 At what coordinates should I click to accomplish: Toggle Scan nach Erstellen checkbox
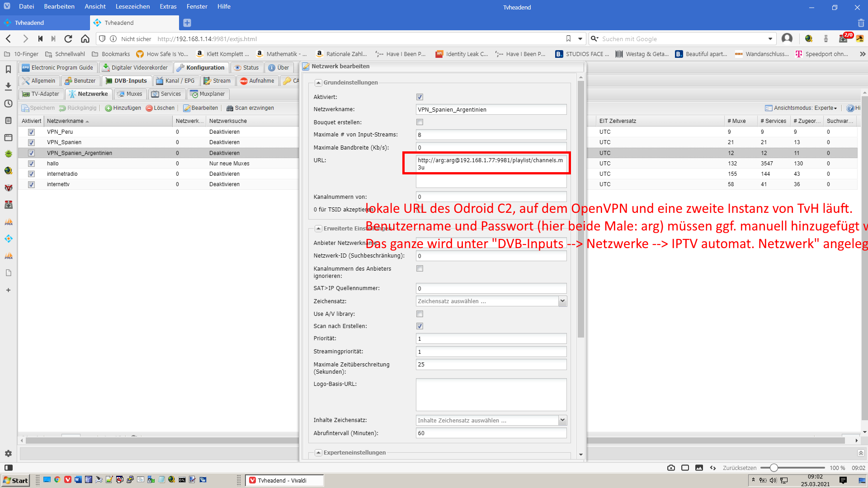click(x=420, y=326)
